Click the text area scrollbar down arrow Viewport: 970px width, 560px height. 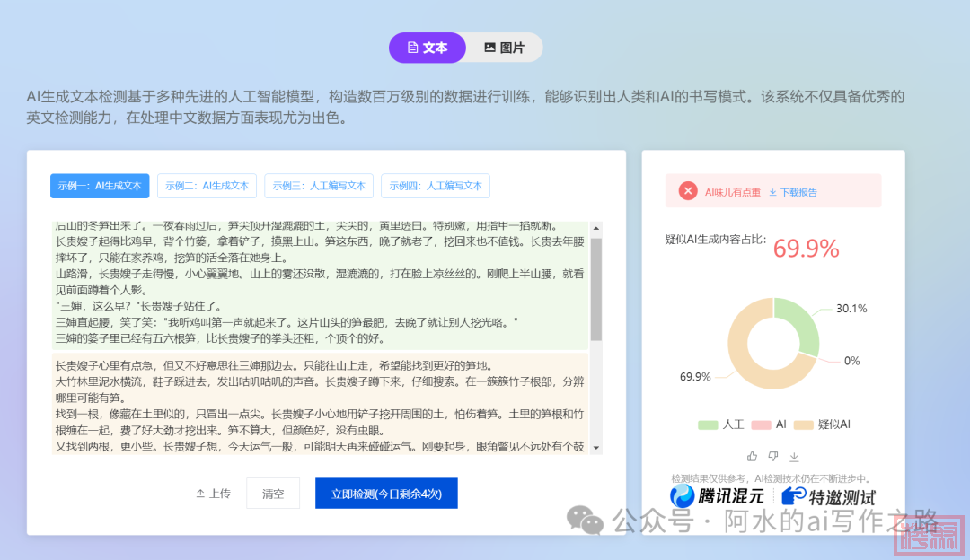tap(595, 447)
